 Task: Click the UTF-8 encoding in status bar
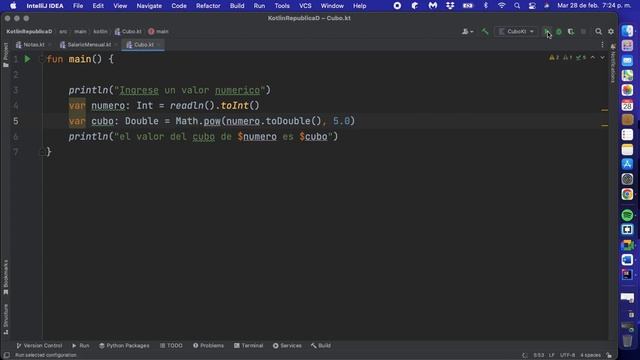pyautogui.click(x=567, y=355)
